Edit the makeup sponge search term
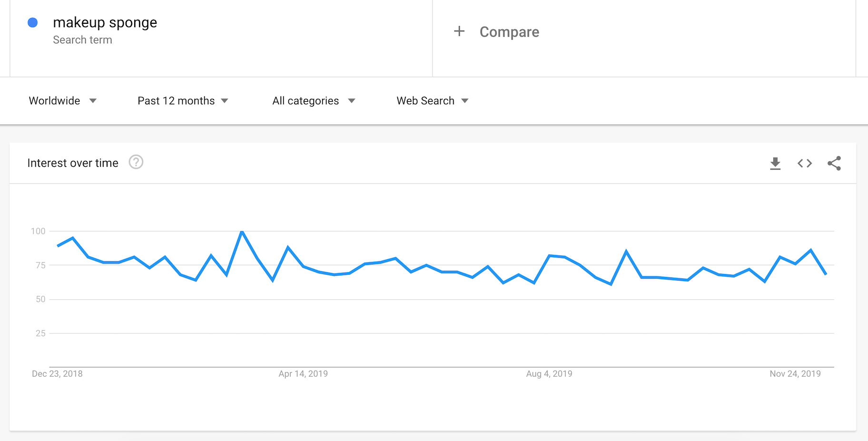868x441 pixels. [x=105, y=22]
